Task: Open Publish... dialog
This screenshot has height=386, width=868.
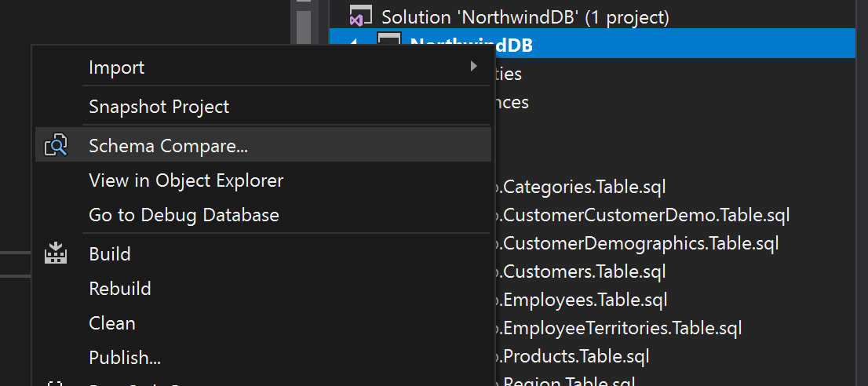Action: pyautogui.click(x=263, y=357)
